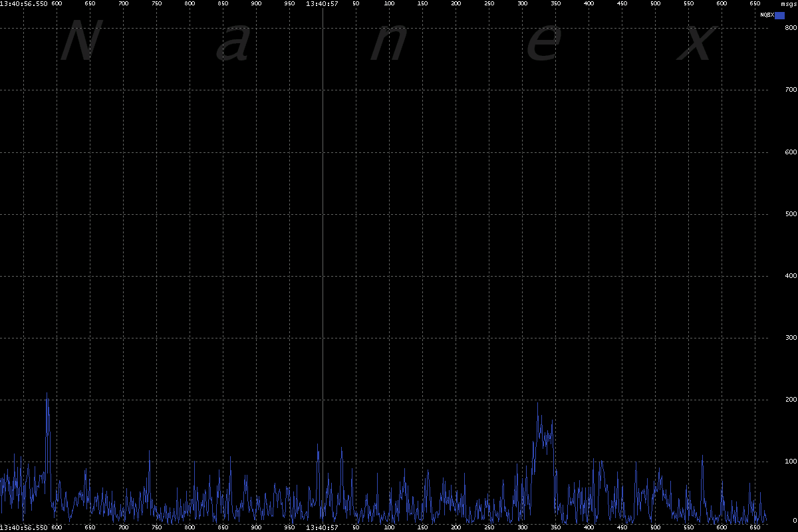Select the 500 tick label on the bottom time axis
The image size is (798, 532).
[x=655, y=527]
